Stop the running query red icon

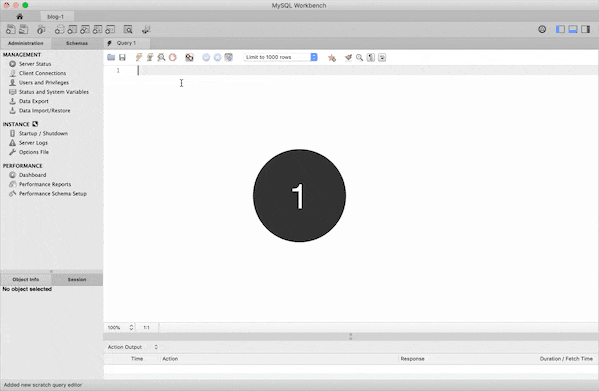pos(173,57)
